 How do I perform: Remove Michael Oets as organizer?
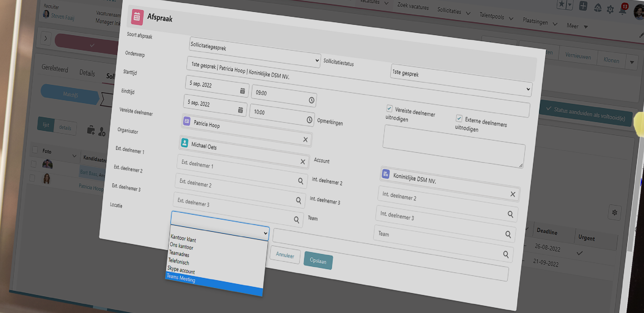(x=303, y=162)
